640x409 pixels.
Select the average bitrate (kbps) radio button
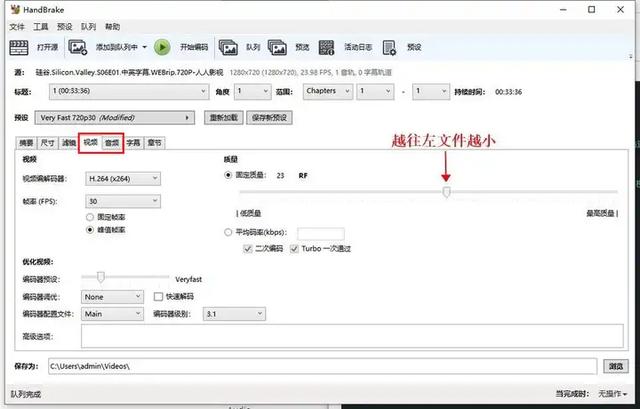[228, 232]
